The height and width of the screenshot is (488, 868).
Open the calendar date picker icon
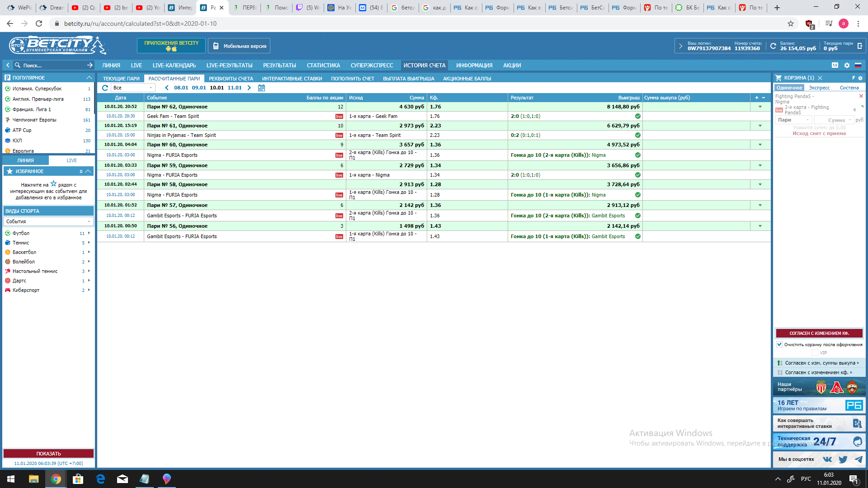261,88
